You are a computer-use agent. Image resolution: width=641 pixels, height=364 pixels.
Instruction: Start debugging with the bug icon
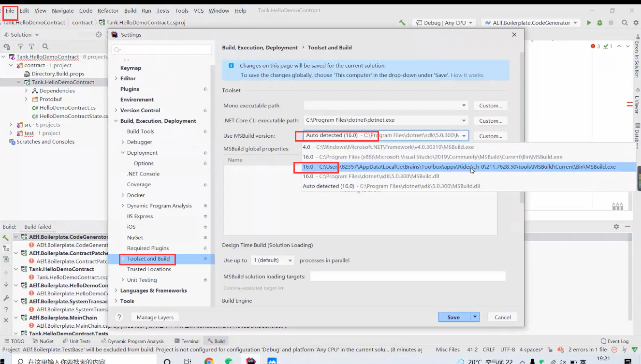[x=600, y=23]
